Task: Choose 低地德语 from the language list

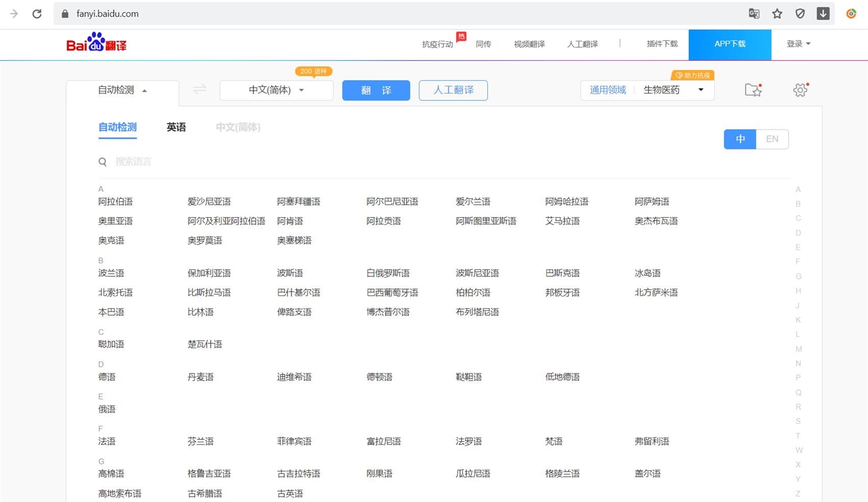Action: click(x=562, y=377)
